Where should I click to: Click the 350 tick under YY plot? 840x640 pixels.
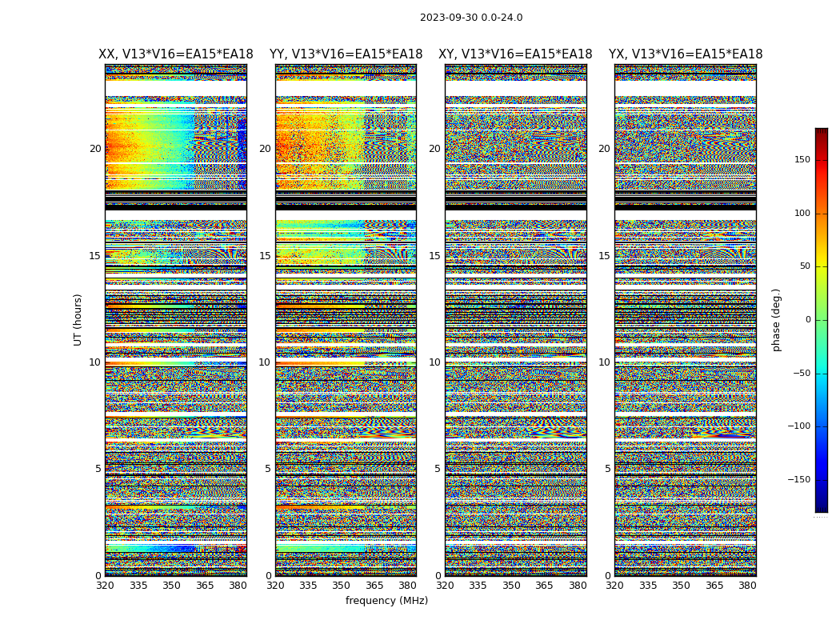[x=342, y=586]
